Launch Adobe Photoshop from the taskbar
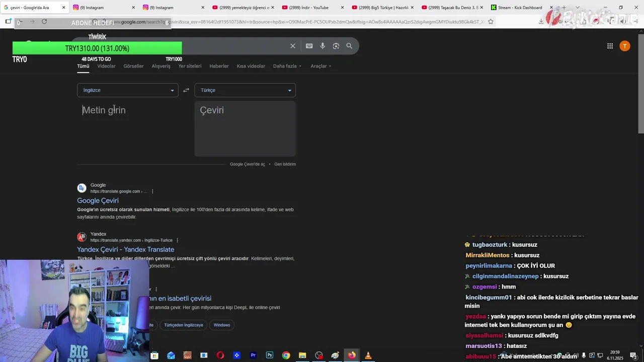This screenshot has height=362, width=644. point(270,355)
